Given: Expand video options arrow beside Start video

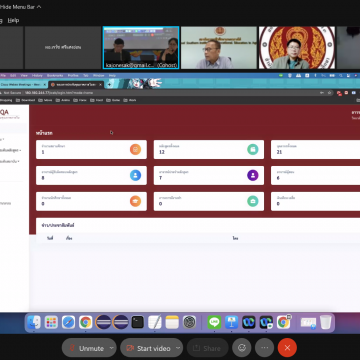Looking at the screenshot, I should point(178,348).
